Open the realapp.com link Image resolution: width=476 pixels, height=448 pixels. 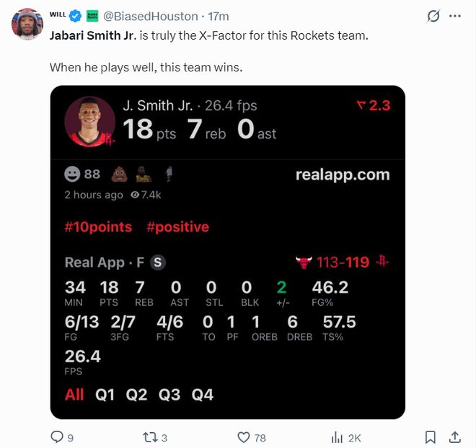coord(343,175)
